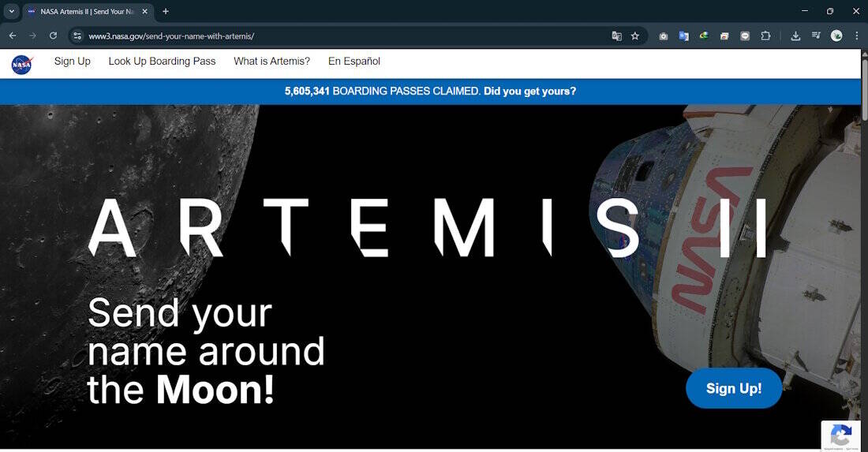View site information in the address bar

point(77,36)
